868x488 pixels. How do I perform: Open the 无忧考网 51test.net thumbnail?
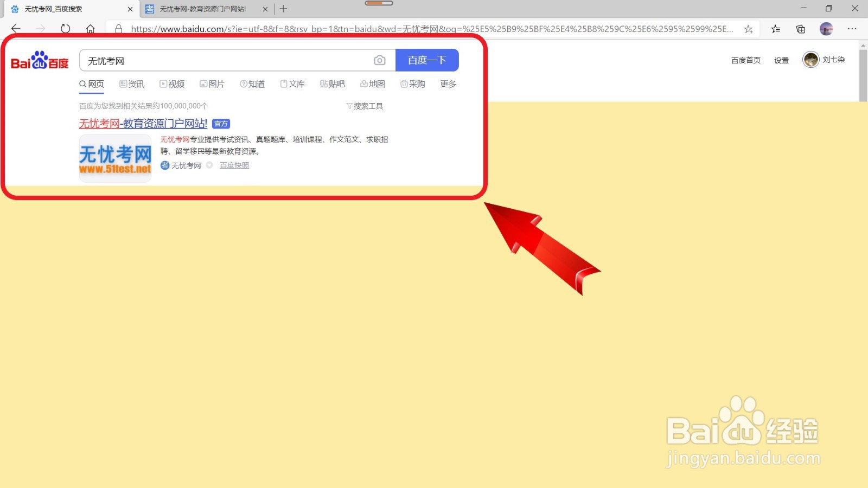click(115, 158)
